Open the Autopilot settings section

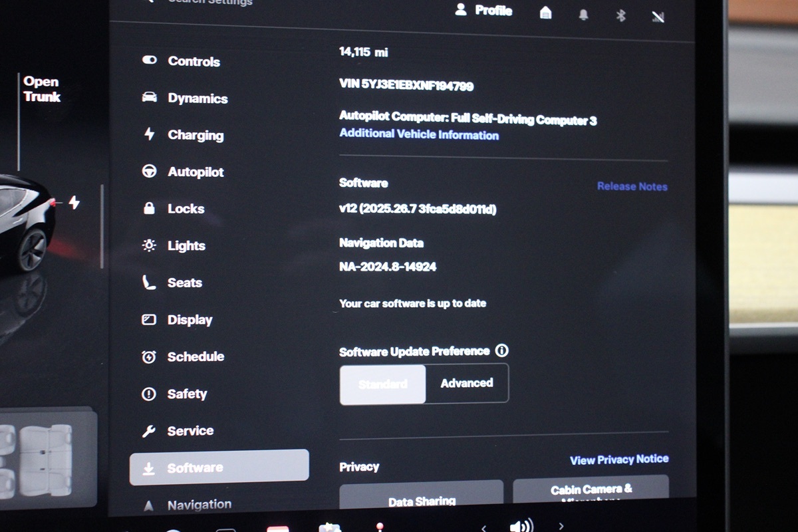195,172
